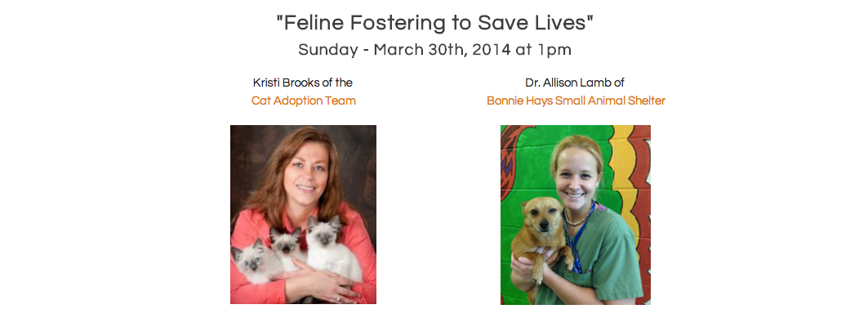
Task: Open the Cat Adoption Team link
Action: click(x=304, y=101)
